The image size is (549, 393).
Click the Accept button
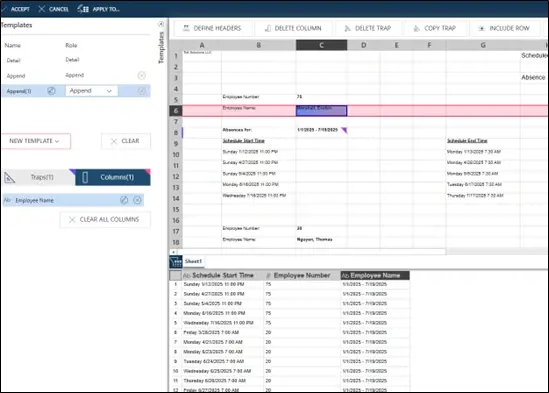pos(15,9)
